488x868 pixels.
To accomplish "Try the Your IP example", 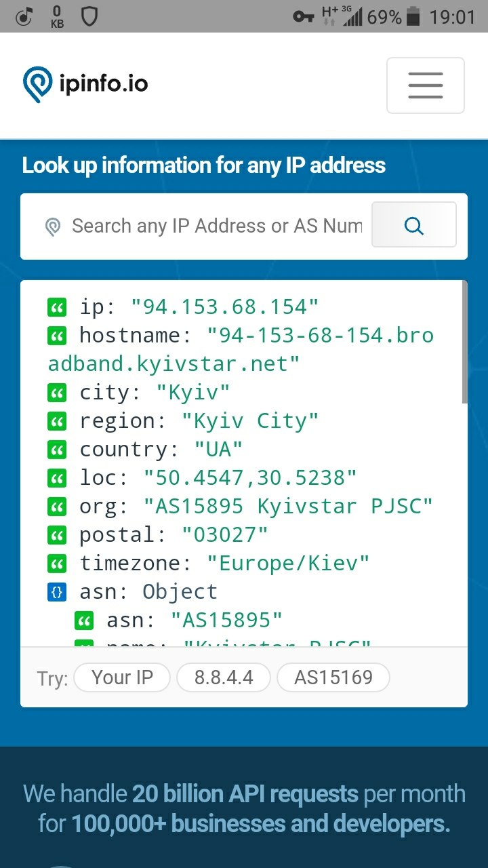I will [122, 677].
